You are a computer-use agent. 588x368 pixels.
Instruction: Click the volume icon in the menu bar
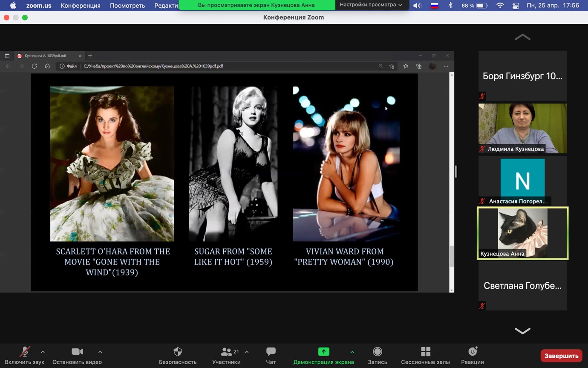[417, 6]
